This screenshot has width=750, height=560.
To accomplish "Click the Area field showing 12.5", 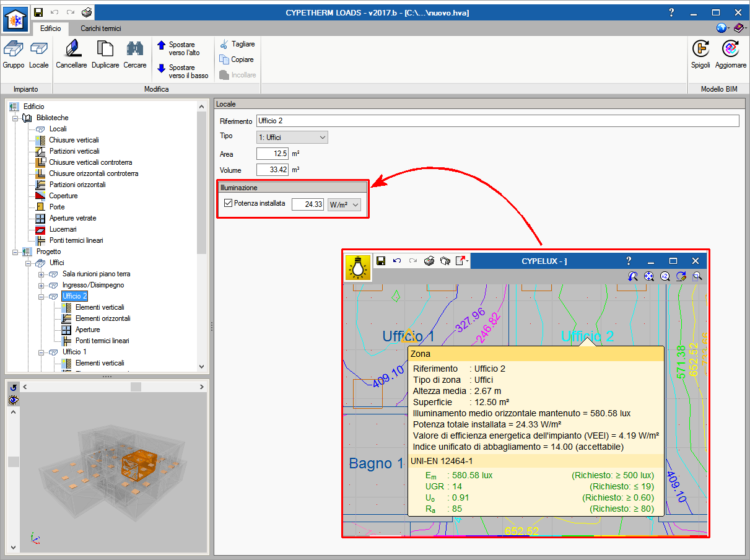I will [273, 153].
